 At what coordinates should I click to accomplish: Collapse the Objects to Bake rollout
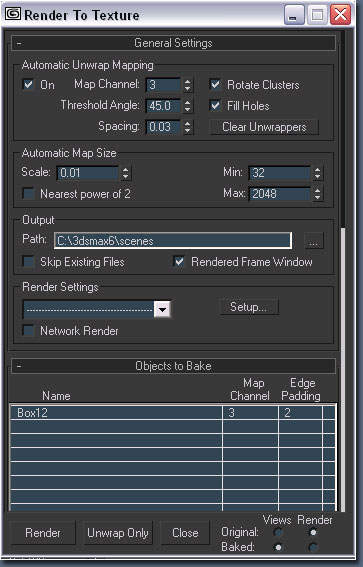point(174,366)
